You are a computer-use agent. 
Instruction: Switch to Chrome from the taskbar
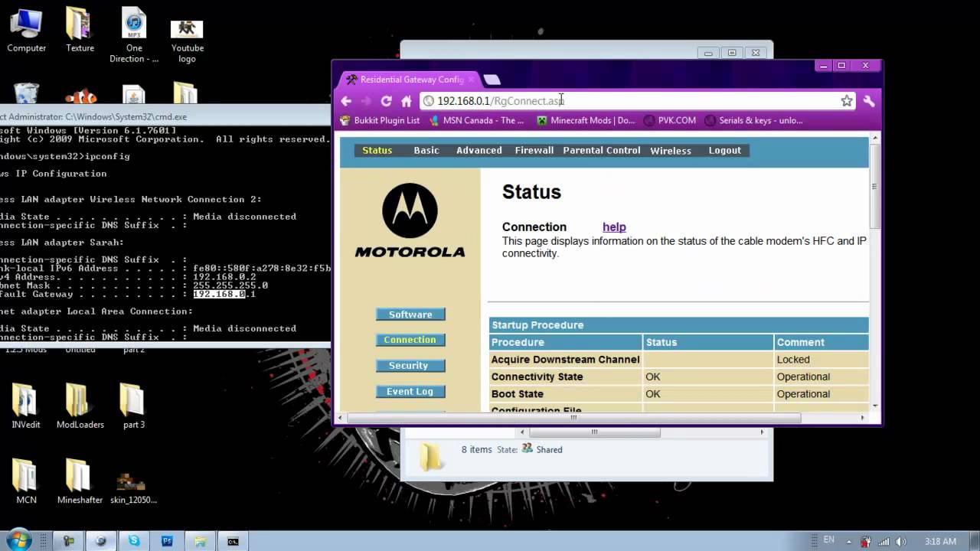(x=100, y=541)
